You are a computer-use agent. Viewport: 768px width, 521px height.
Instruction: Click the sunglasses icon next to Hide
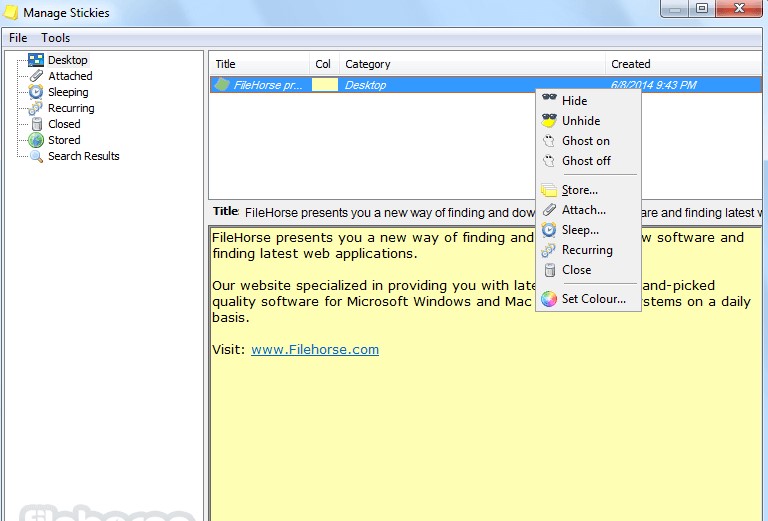pos(550,97)
